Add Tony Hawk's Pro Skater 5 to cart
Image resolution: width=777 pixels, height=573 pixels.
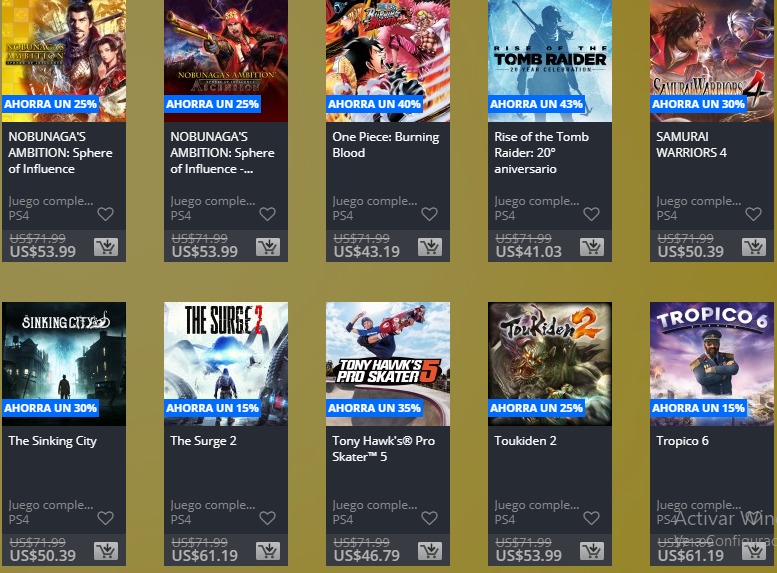430,551
